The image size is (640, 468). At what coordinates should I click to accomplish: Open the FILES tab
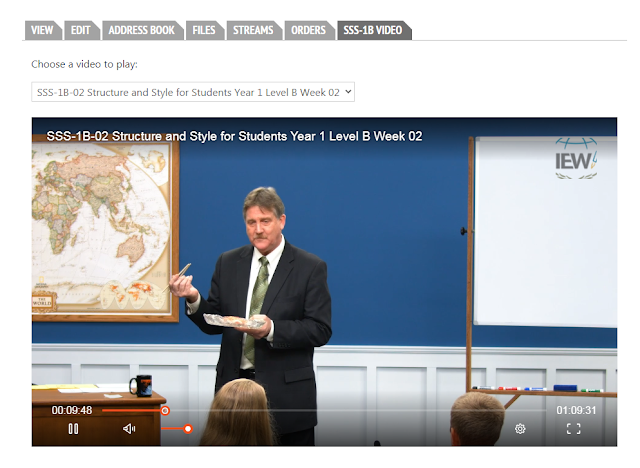(204, 30)
